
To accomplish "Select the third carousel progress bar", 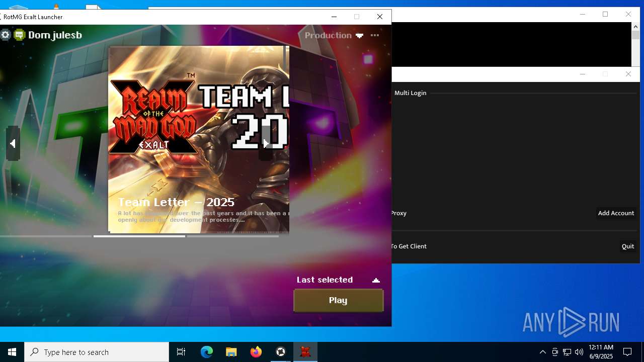I will click(x=233, y=236).
